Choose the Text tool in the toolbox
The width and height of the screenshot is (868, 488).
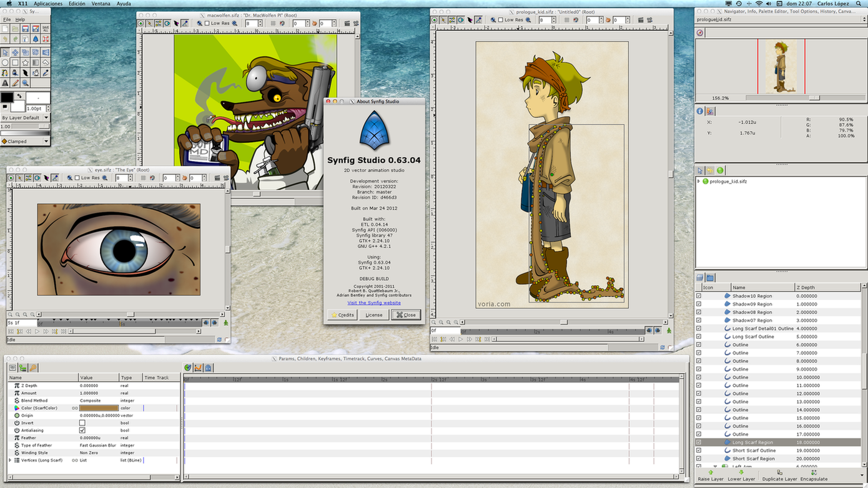point(6,82)
